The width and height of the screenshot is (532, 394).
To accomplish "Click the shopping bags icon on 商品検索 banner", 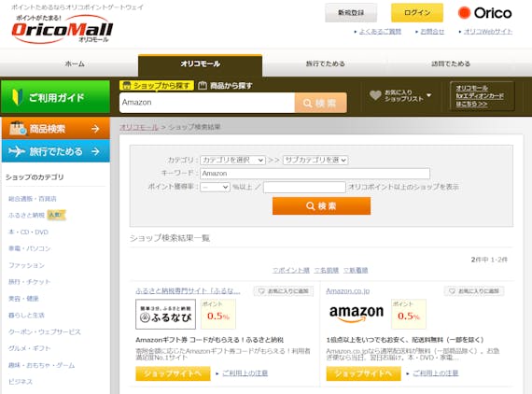I will click(18, 128).
